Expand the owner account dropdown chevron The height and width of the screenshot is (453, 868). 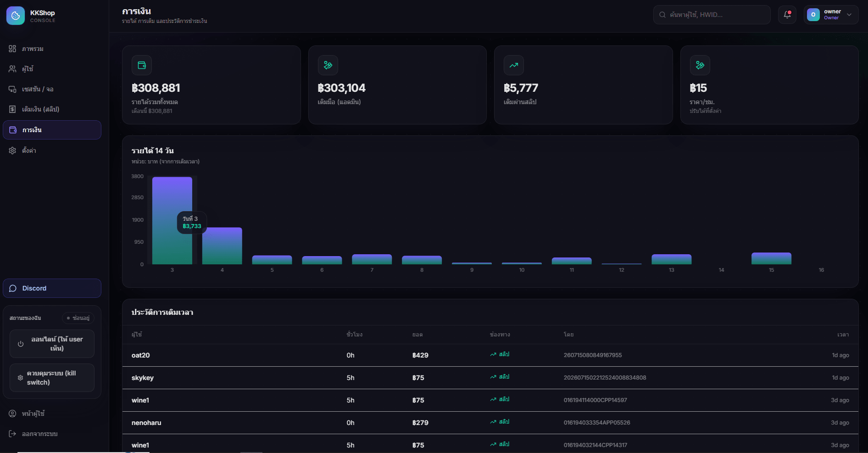849,15
